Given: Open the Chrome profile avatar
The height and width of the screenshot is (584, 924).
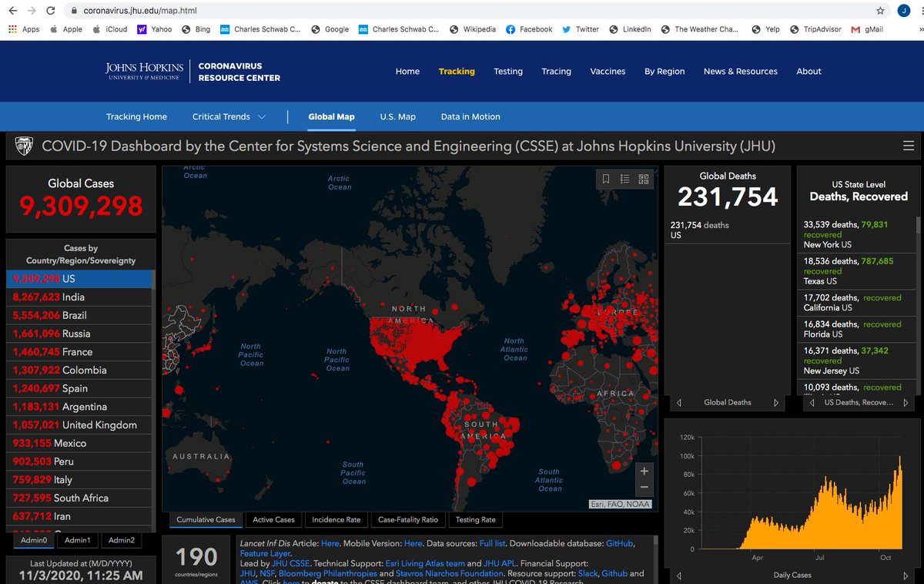Looking at the screenshot, I should point(904,11).
